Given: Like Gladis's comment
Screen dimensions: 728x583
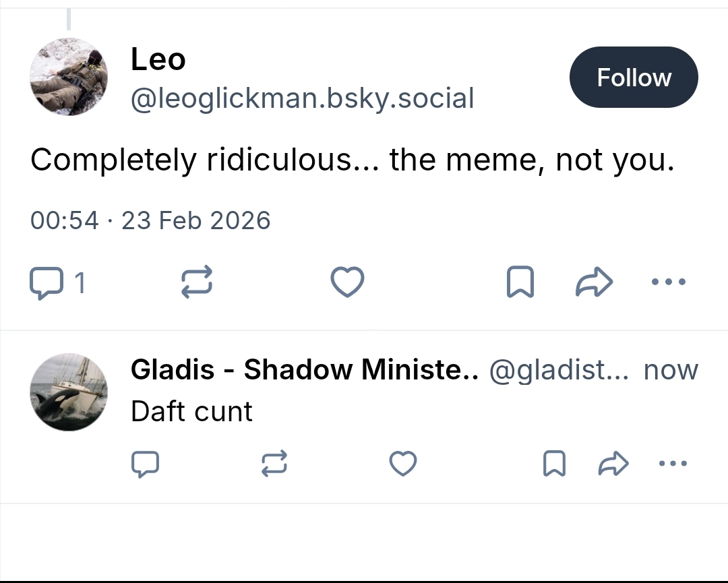Looking at the screenshot, I should coord(403,464).
